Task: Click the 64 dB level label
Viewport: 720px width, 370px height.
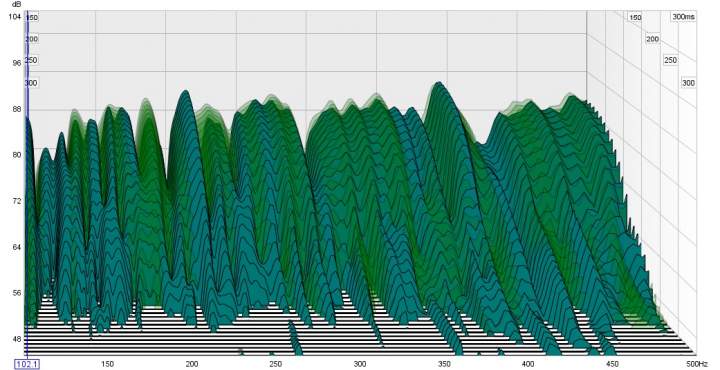Action: coord(17,247)
